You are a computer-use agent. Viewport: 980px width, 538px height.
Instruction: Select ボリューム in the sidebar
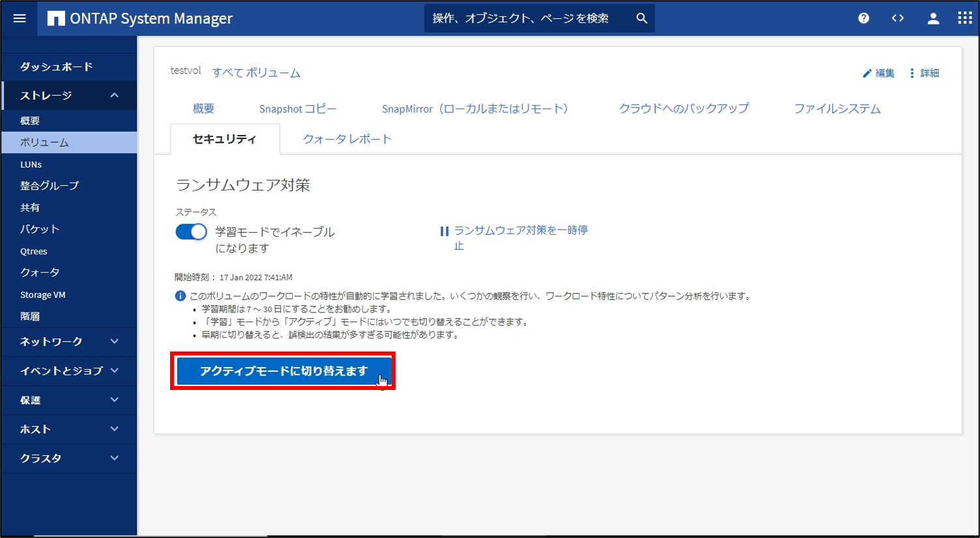point(69,142)
